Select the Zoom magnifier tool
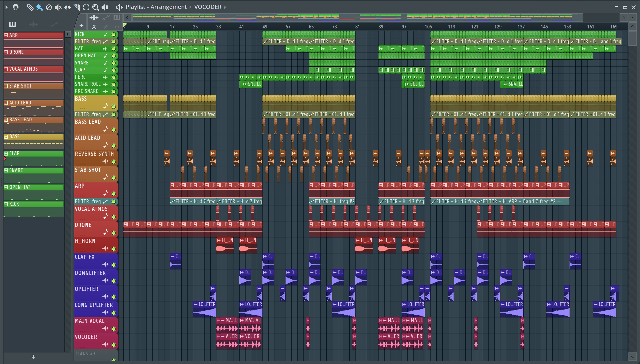 pos(95,7)
